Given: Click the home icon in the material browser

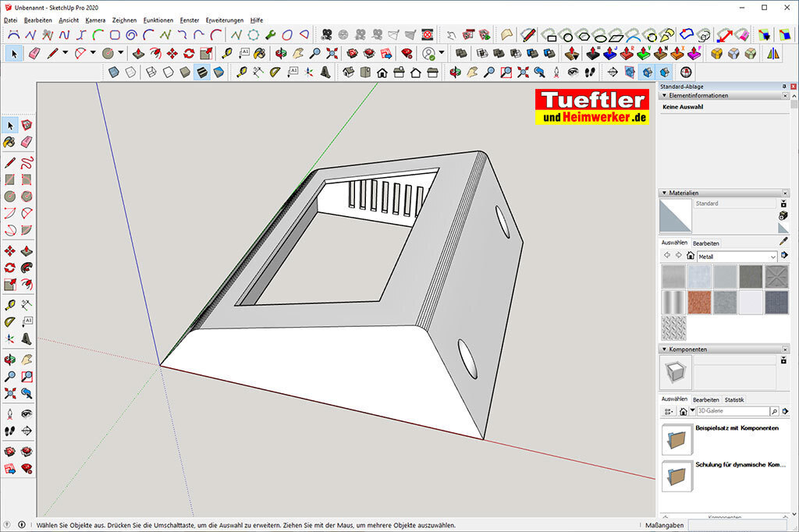Looking at the screenshot, I should point(690,256).
